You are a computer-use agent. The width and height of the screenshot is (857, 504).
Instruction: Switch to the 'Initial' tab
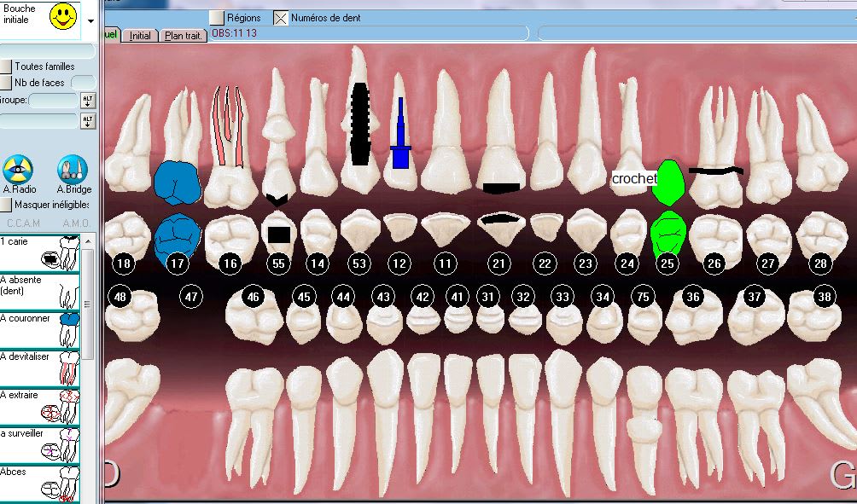pyautogui.click(x=139, y=36)
